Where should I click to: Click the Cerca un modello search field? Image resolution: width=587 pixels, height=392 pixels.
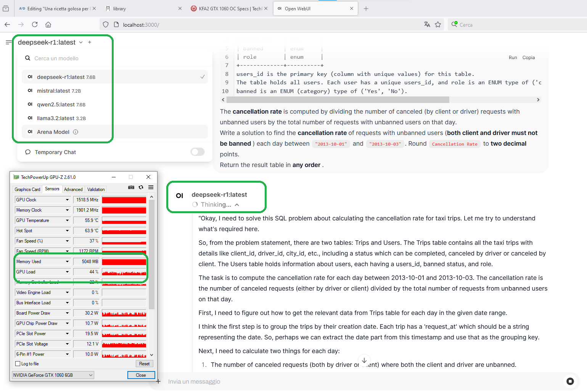point(115,58)
